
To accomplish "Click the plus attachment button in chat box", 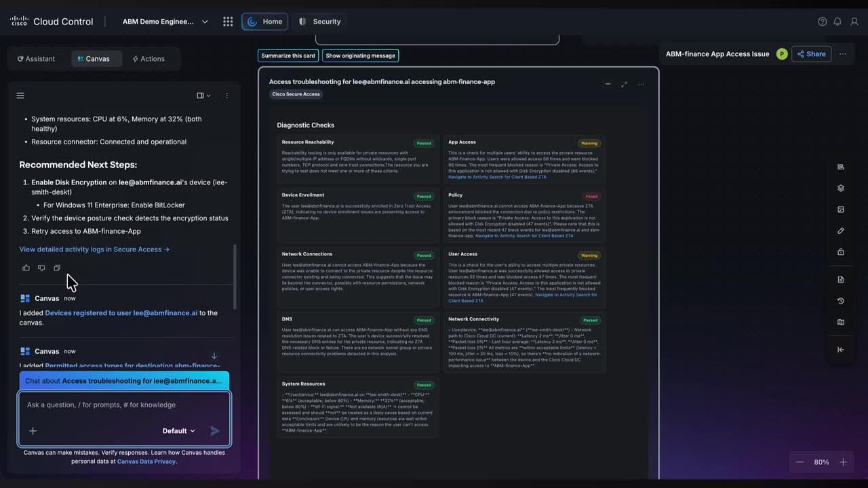I will [x=33, y=431].
